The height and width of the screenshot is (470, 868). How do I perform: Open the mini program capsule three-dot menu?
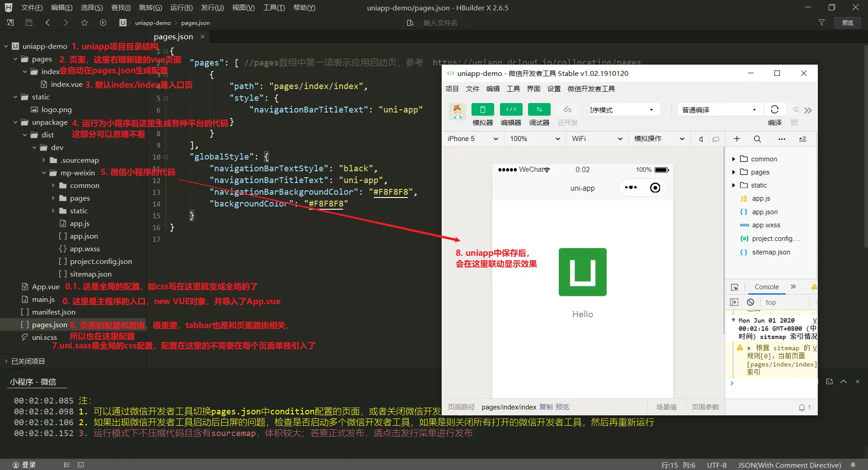point(631,188)
